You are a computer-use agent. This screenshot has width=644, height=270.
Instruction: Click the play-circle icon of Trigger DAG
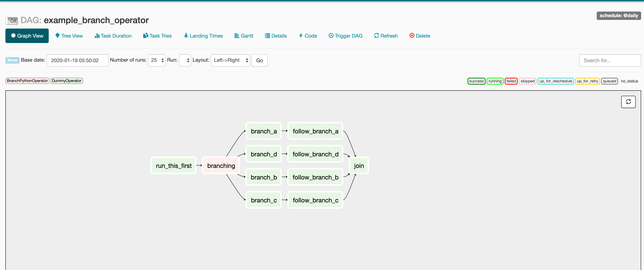[x=331, y=36]
